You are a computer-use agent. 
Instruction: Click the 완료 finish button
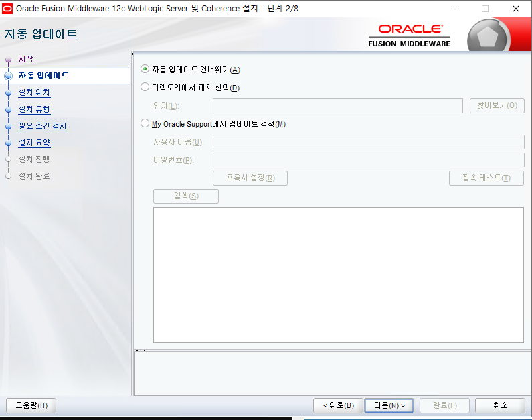[444, 405]
